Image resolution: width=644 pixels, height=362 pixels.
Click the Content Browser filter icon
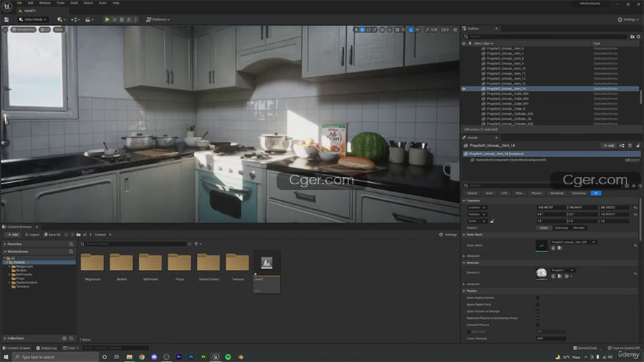click(x=198, y=244)
